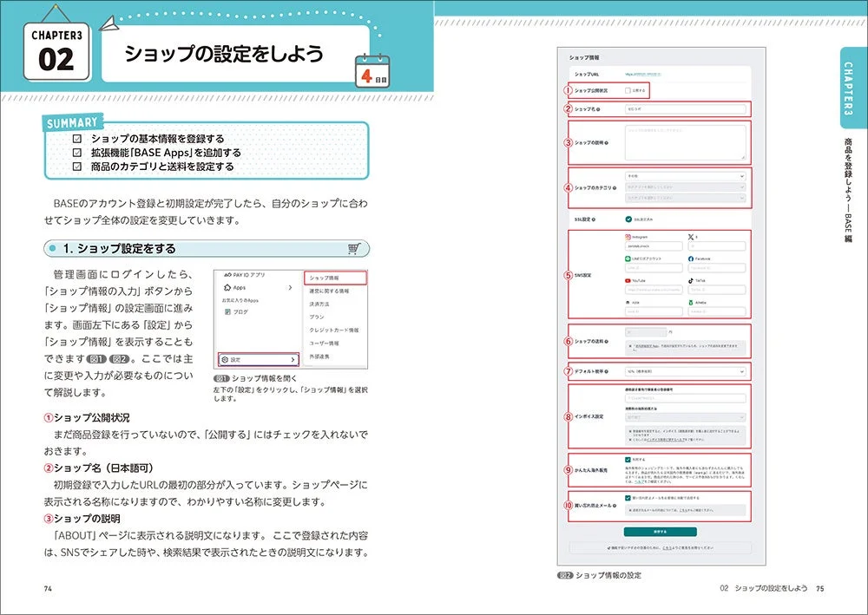Screen dimensions: 868x615
Task: Open the invoice rounding method dropdown
Action: [x=686, y=417]
